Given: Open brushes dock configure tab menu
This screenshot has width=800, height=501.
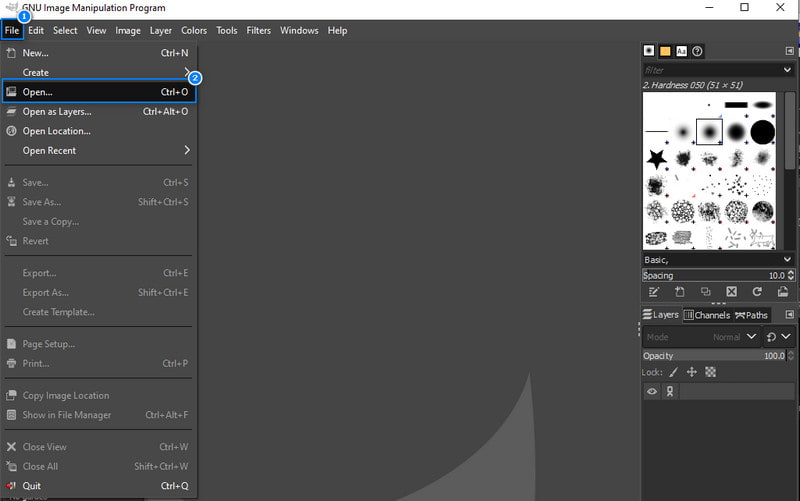Looking at the screenshot, I should (789, 51).
